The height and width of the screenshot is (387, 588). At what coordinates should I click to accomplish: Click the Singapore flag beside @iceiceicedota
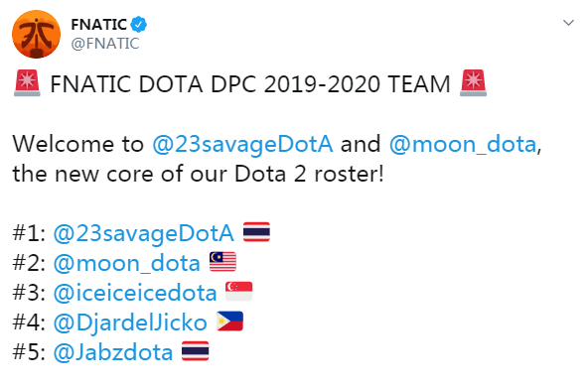[x=238, y=292]
